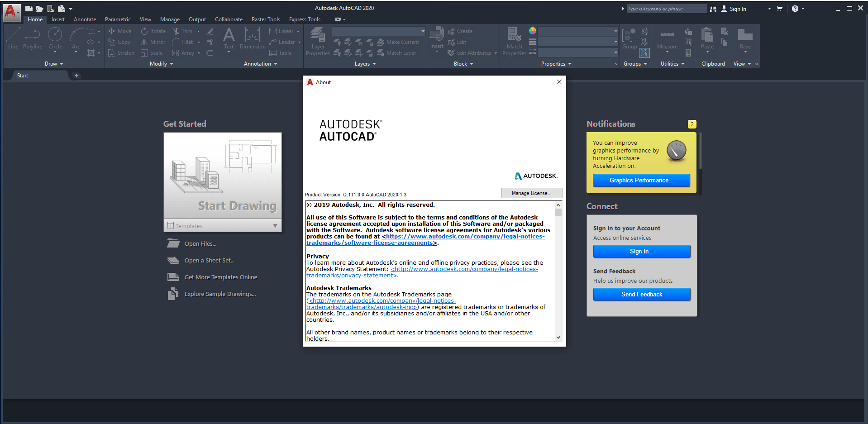Select the Circle tool
The height and width of the screenshot is (424, 868).
pos(55,38)
